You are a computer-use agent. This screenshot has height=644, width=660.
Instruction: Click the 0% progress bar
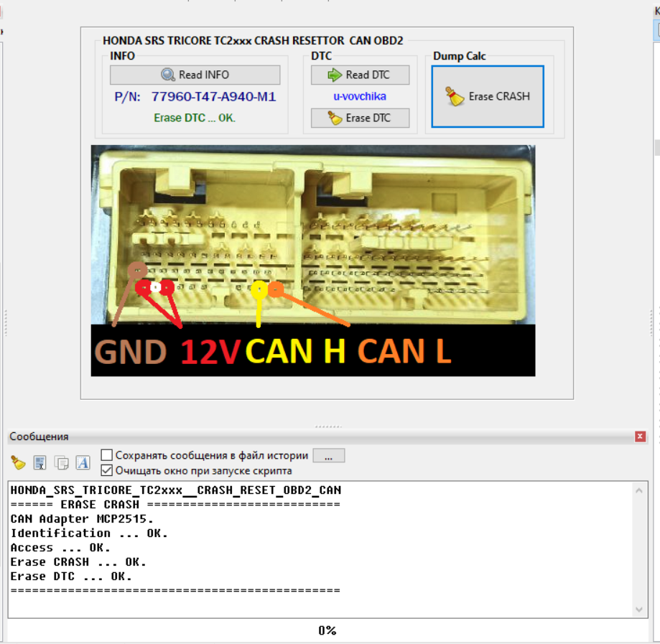[x=327, y=630]
